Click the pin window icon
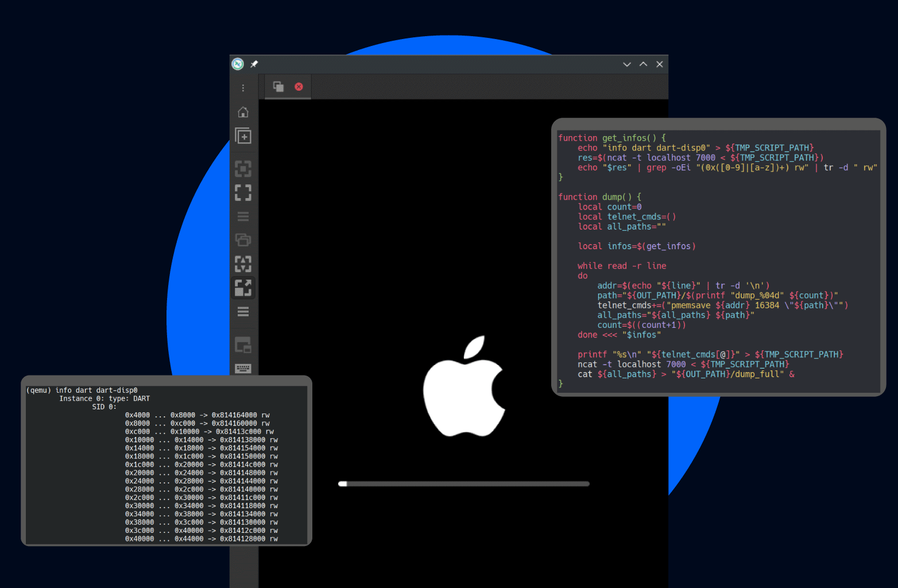Screen dimensions: 898x588 [254, 64]
